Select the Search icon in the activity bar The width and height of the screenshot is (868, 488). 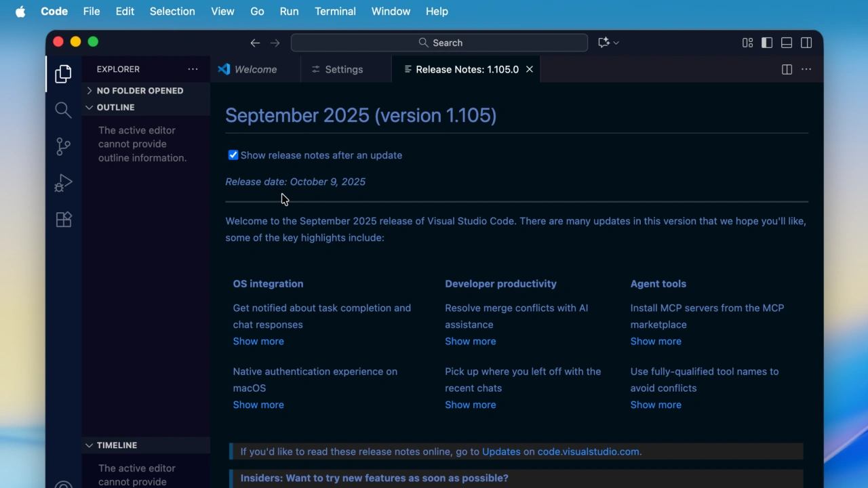(x=63, y=110)
